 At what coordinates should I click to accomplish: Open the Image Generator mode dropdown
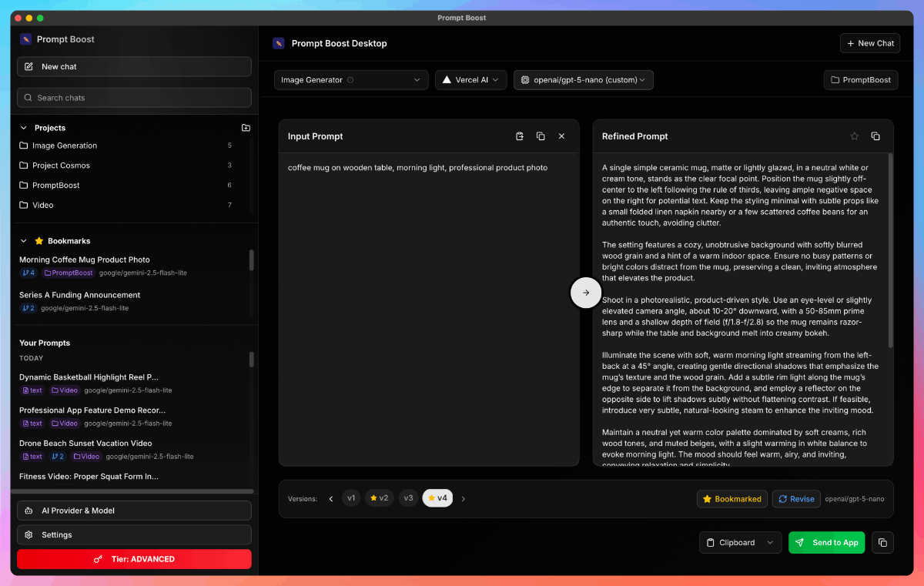click(350, 79)
